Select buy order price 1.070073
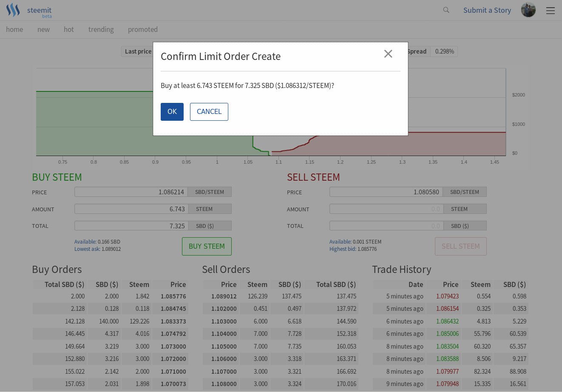 173,384
